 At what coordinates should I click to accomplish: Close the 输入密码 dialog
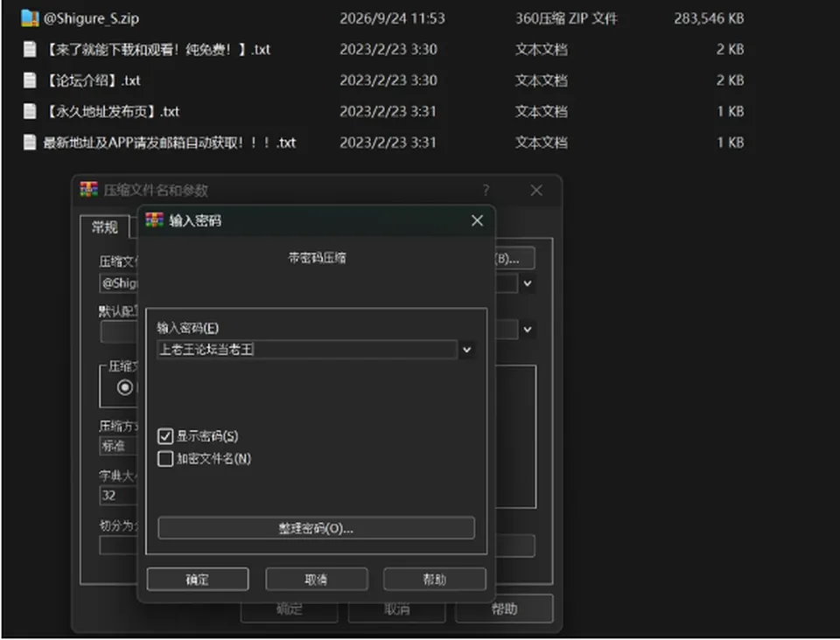coord(477,220)
